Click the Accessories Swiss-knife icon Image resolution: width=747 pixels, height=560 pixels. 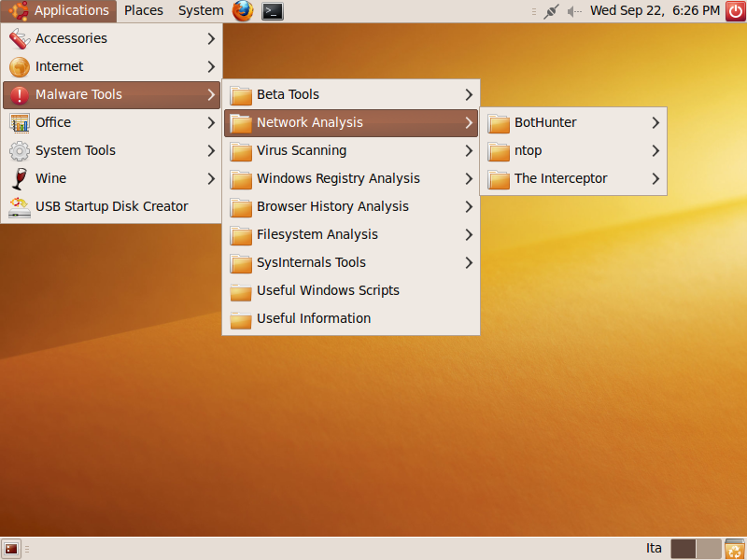20,38
